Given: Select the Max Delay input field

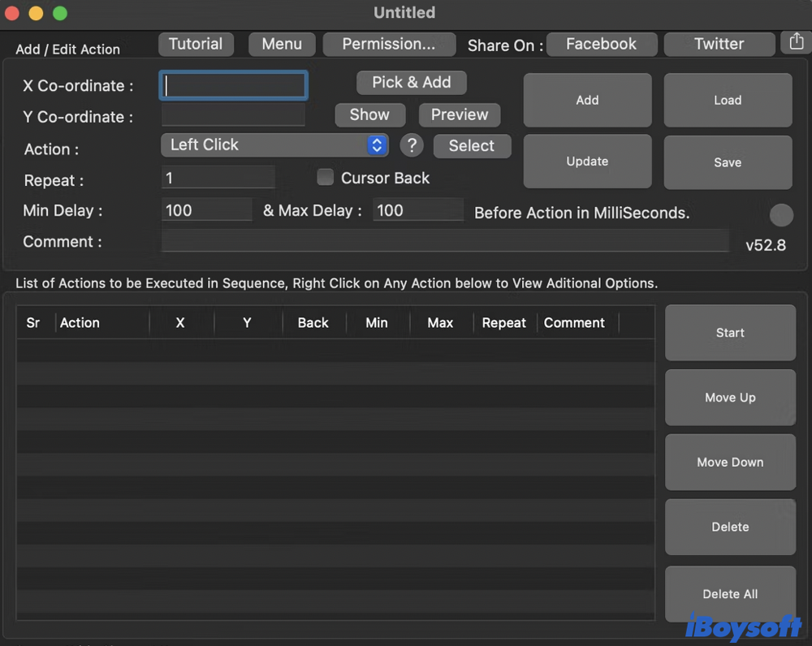Looking at the screenshot, I should click(x=417, y=210).
